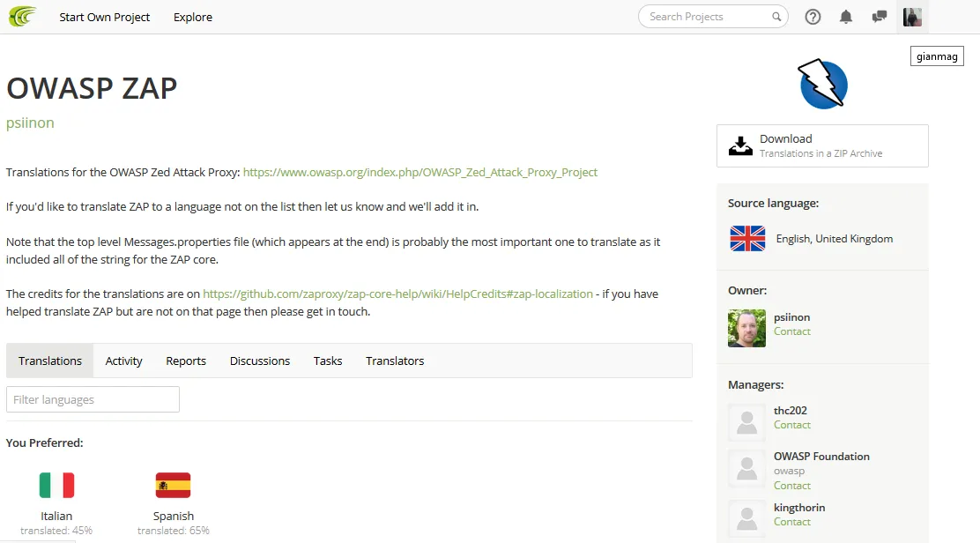Click psiinon name in Owner section
Screen dimensions: 980x543
point(791,316)
